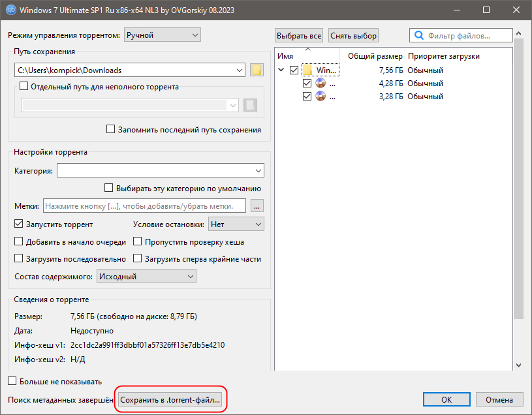Enable 'Добавить в начало очереди'
Screen dimensions: 532x415
(x=19, y=241)
